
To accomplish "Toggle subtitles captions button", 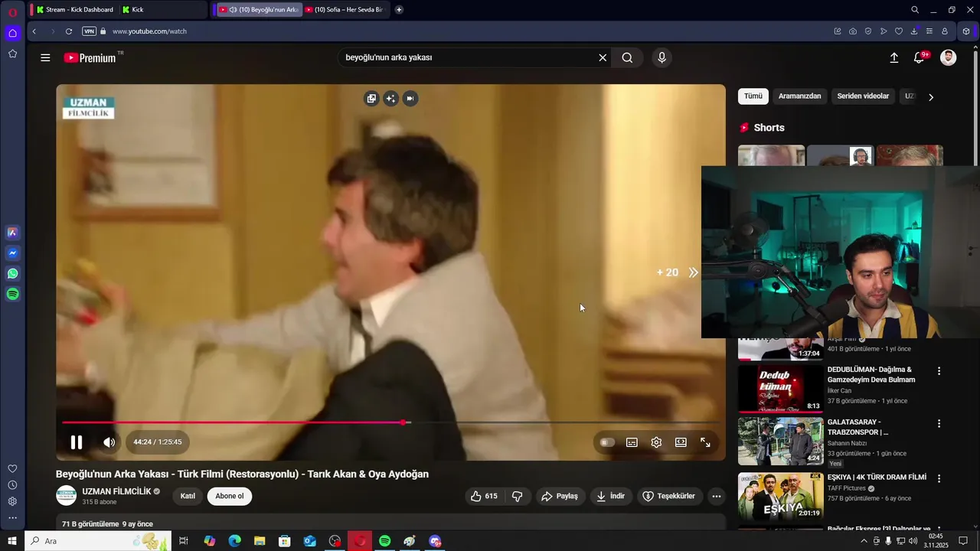I will point(632,442).
